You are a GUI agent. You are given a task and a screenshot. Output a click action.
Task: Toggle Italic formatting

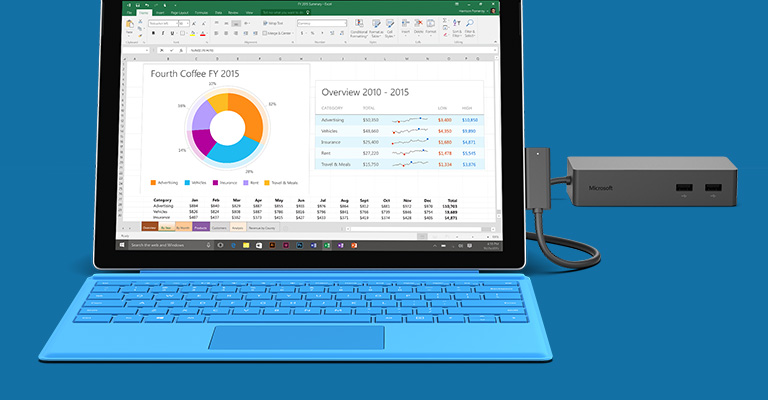coord(163,33)
